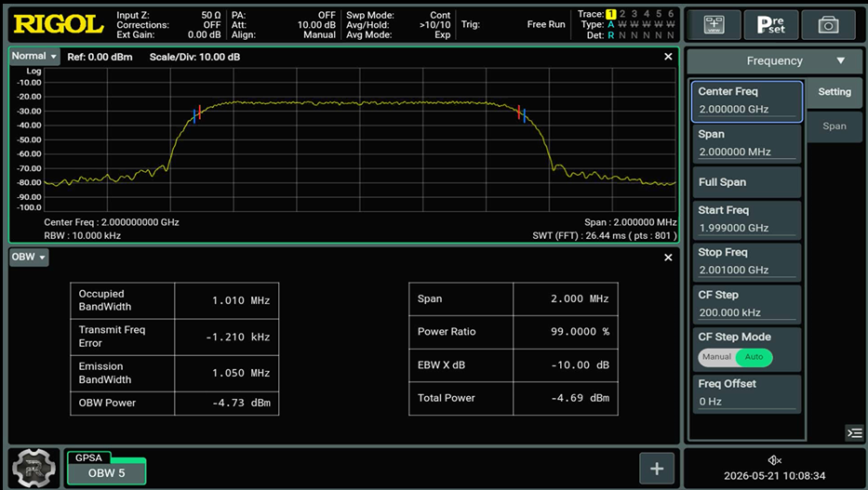Switch CF Step Mode to Manual
Image resolution: width=868 pixels, height=490 pixels.
point(717,357)
